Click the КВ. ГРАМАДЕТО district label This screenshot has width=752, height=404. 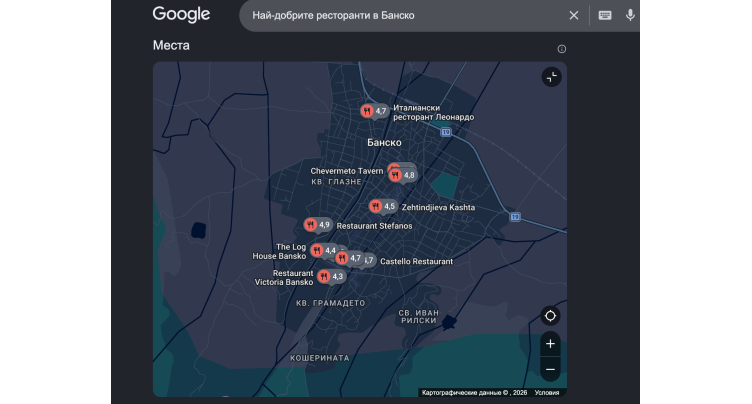point(330,303)
